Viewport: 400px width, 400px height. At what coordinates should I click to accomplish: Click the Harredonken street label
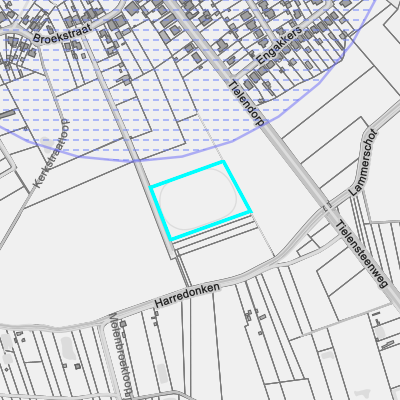point(188,295)
